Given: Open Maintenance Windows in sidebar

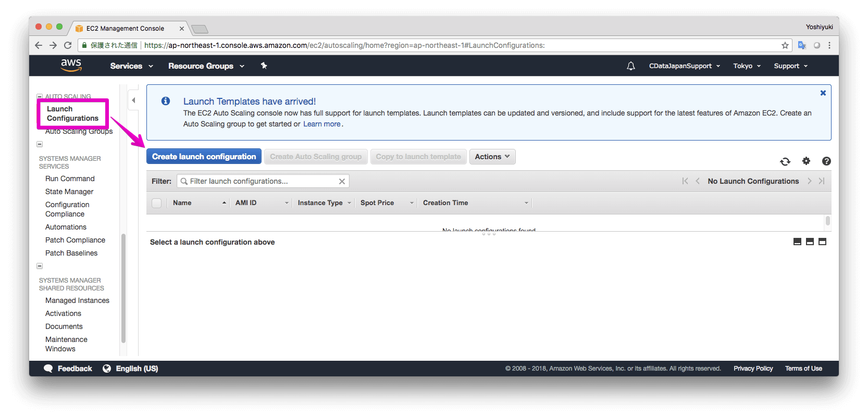Looking at the screenshot, I should click(x=66, y=344).
